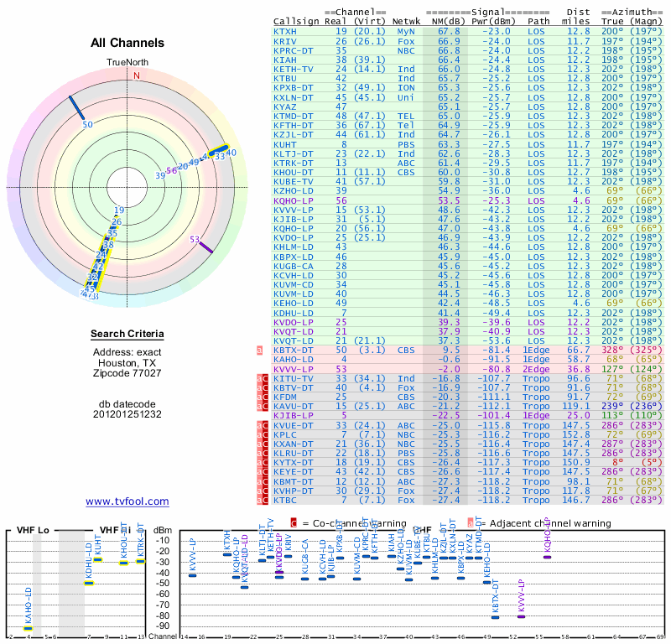Viewport: 671px width, 644px height.
Task: Click the KTBC callsign in the last row
Action: tap(284, 499)
